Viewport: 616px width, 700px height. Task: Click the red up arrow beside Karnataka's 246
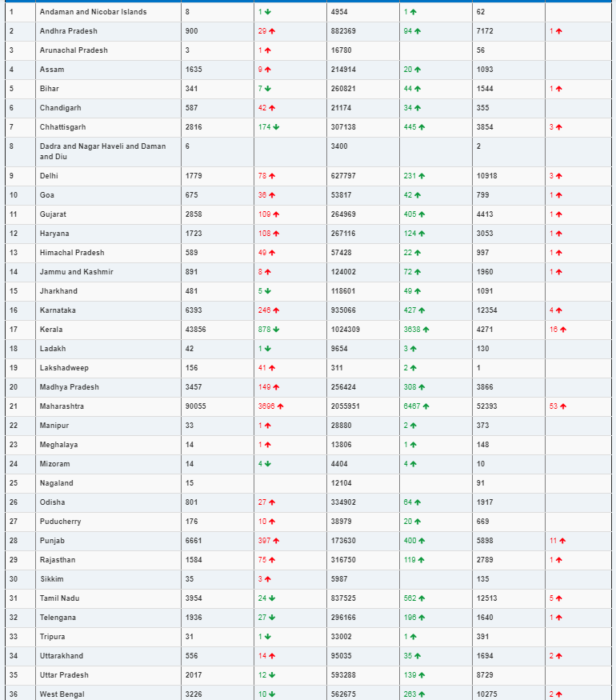click(276, 310)
